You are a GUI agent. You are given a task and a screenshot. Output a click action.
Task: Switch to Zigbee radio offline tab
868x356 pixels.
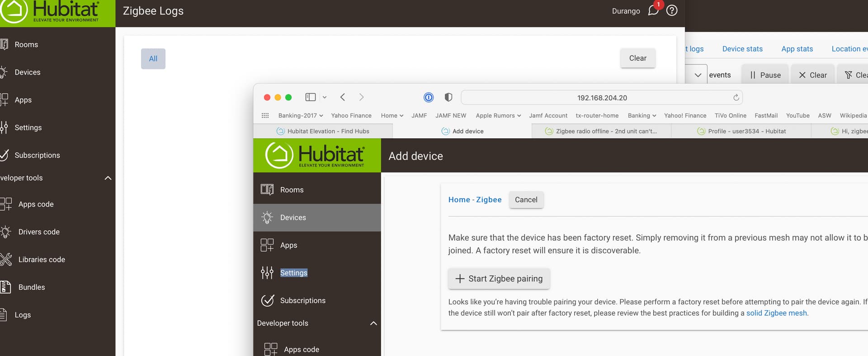pyautogui.click(x=601, y=131)
